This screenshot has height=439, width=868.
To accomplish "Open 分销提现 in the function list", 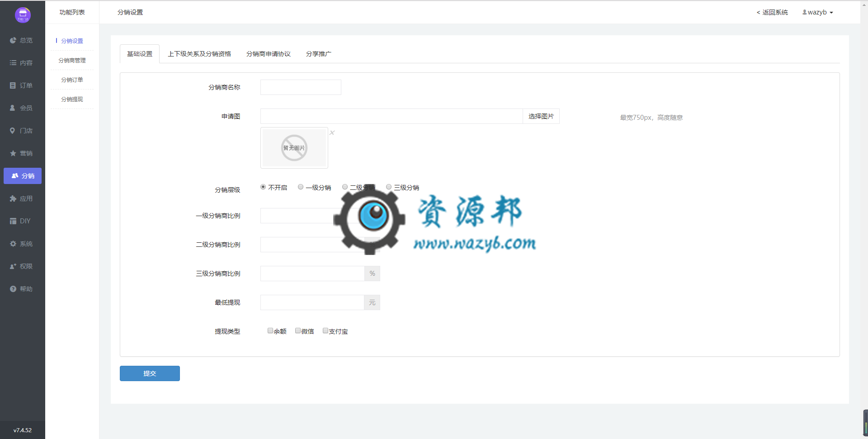I will coord(72,99).
